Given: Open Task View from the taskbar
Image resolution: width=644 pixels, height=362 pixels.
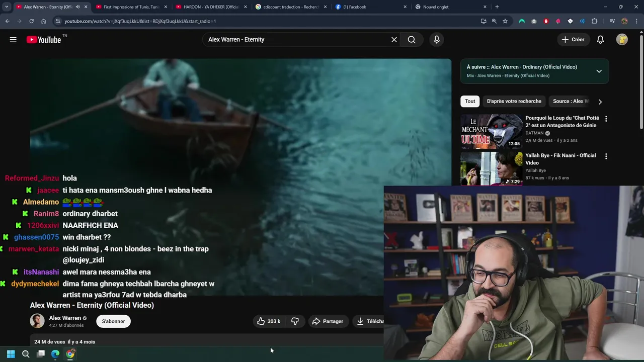Looking at the screenshot, I should (x=41, y=354).
